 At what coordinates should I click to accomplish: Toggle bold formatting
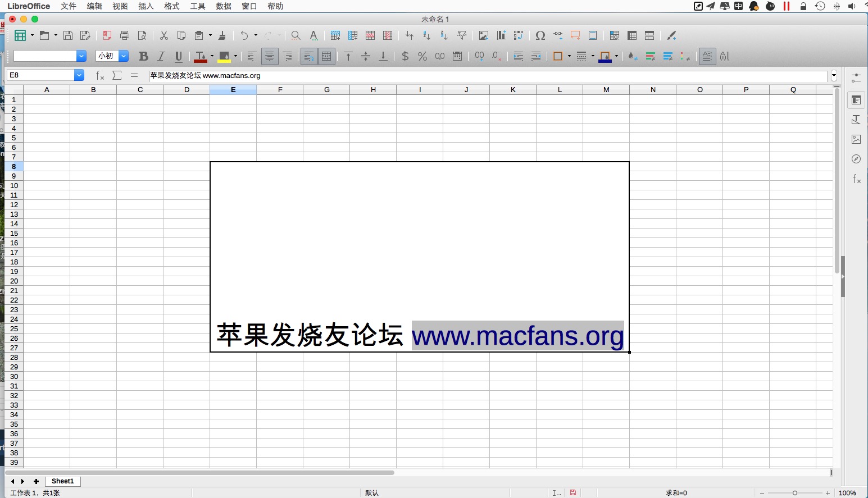pos(144,56)
